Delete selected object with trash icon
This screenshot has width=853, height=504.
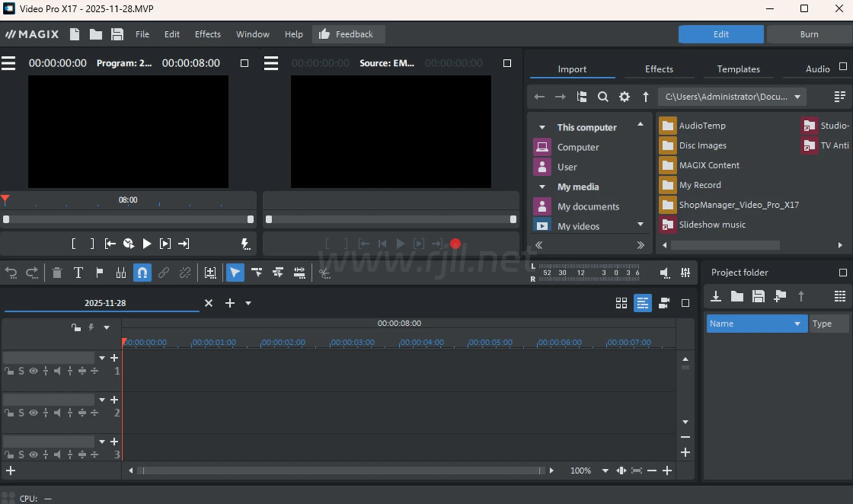tap(57, 273)
